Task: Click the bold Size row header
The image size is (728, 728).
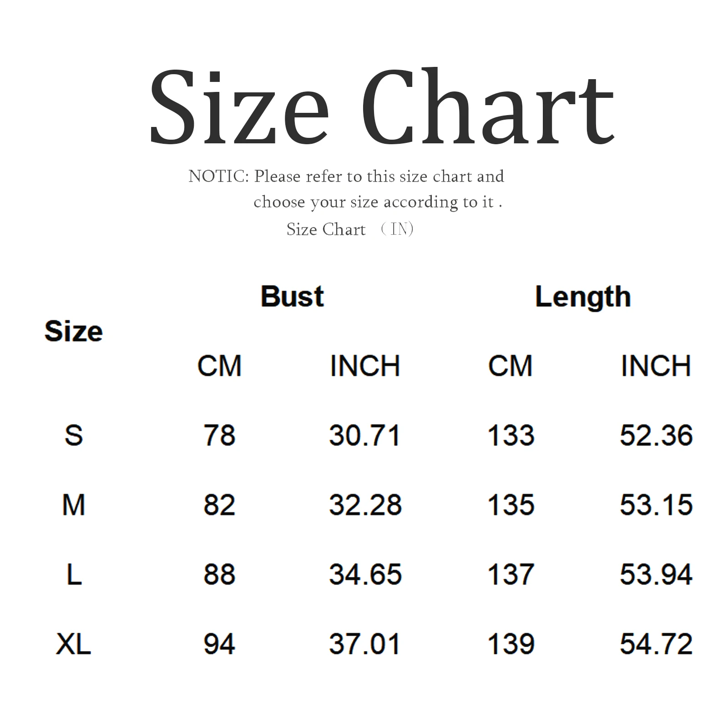Action: coord(74,331)
